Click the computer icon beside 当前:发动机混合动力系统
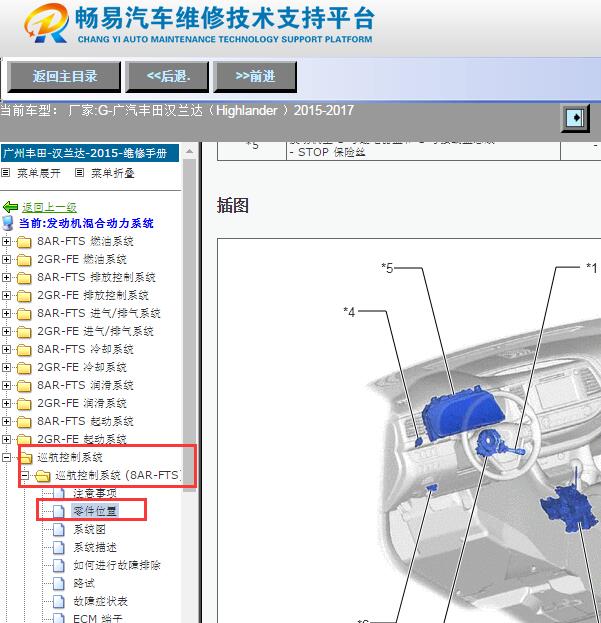This screenshot has width=601, height=623. (x=8, y=223)
